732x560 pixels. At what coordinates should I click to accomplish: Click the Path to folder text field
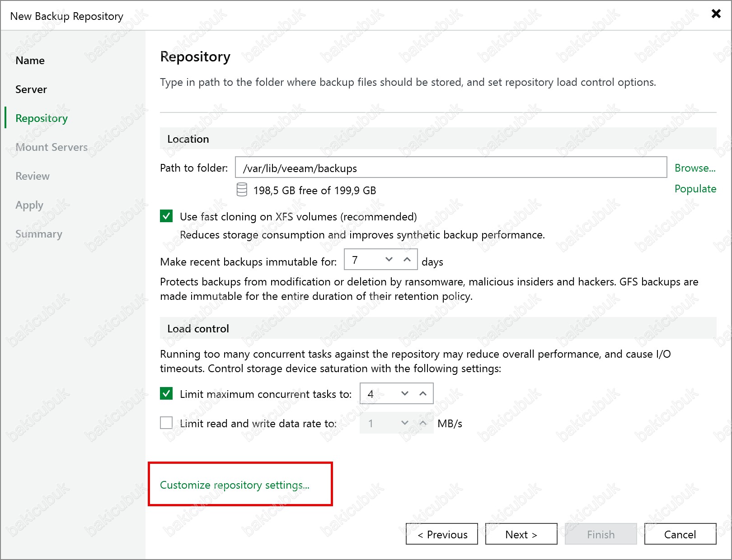(450, 168)
